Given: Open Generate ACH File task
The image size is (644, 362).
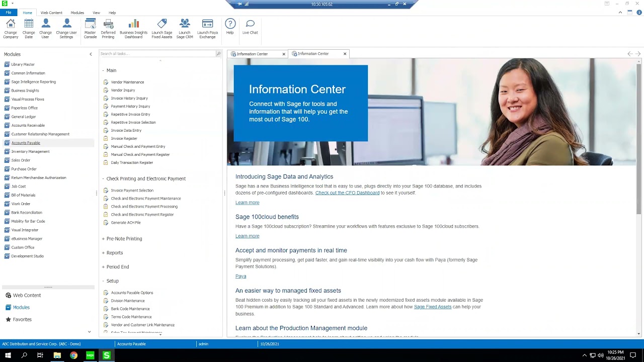Looking at the screenshot, I should pyautogui.click(x=126, y=223).
